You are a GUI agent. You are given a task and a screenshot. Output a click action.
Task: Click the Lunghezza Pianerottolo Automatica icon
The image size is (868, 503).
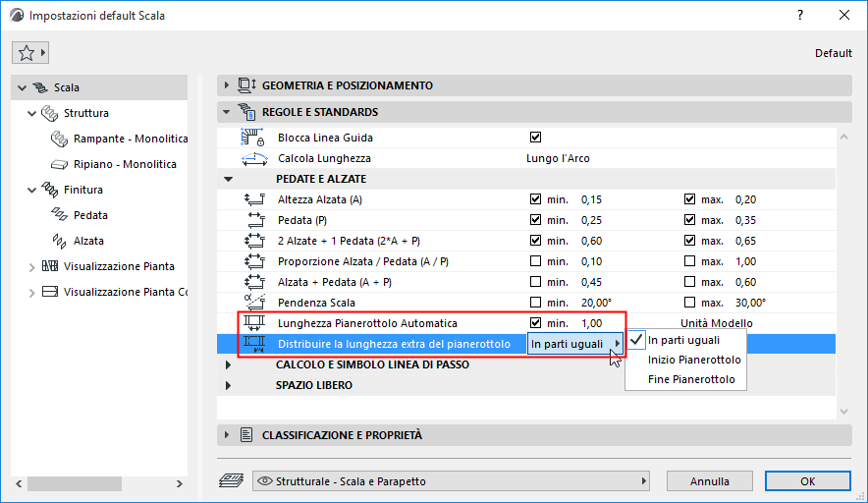coord(254,323)
